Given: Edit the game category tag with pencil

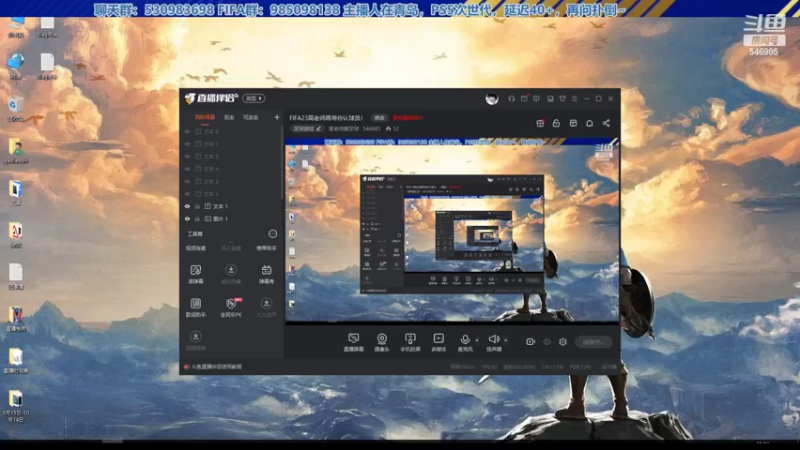Looking at the screenshot, I should tap(307, 129).
